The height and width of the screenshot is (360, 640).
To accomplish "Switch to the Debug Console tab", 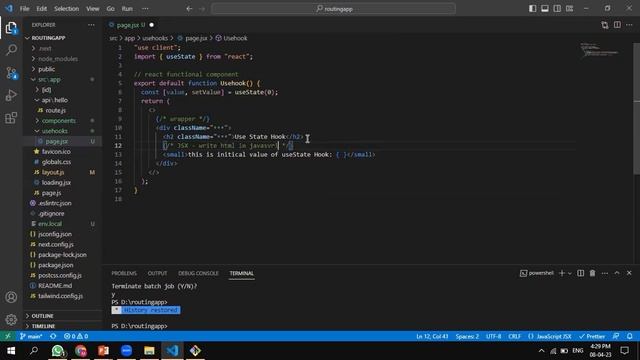I will pos(198,273).
